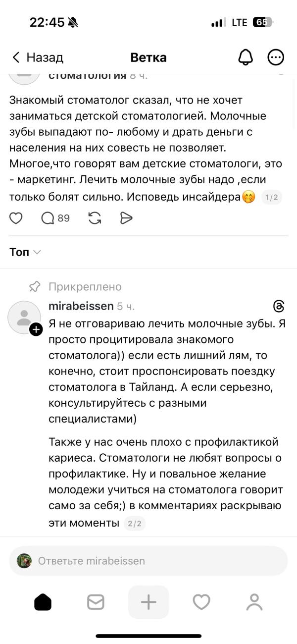
Task: Tap the reply field Ответьте mirabeissen
Action: [x=148, y=560]
